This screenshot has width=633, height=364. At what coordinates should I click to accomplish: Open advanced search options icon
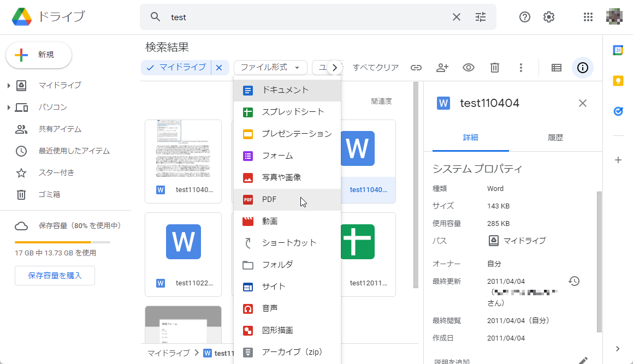(480, 17)
